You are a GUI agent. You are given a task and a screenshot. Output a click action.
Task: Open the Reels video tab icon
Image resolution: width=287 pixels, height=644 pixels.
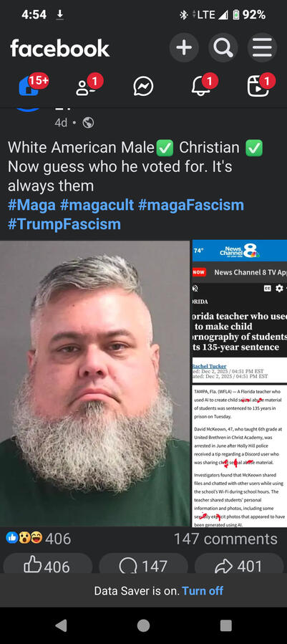pos(258,86)
